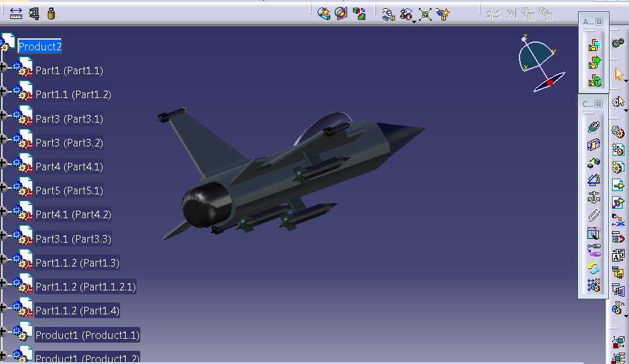629x364 pixels.
Task: Open Distance and Band Analysis
Action: click(x=359, y=14)
